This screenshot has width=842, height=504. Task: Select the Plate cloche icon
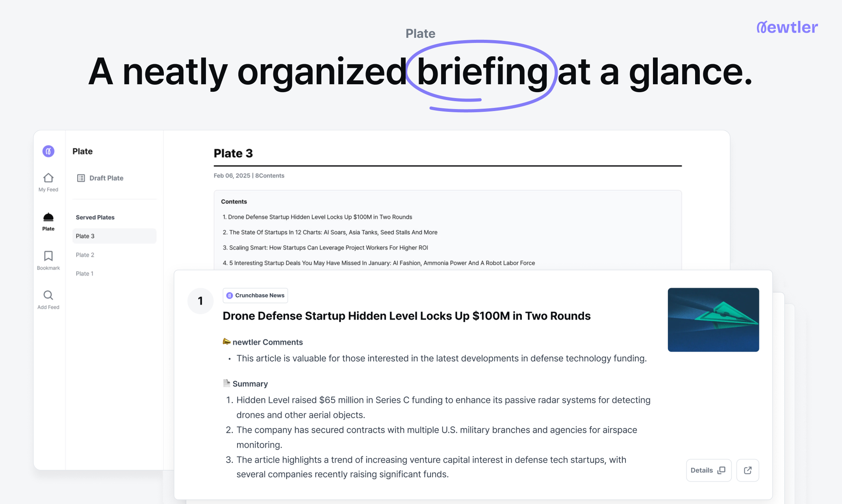[48, 217]
